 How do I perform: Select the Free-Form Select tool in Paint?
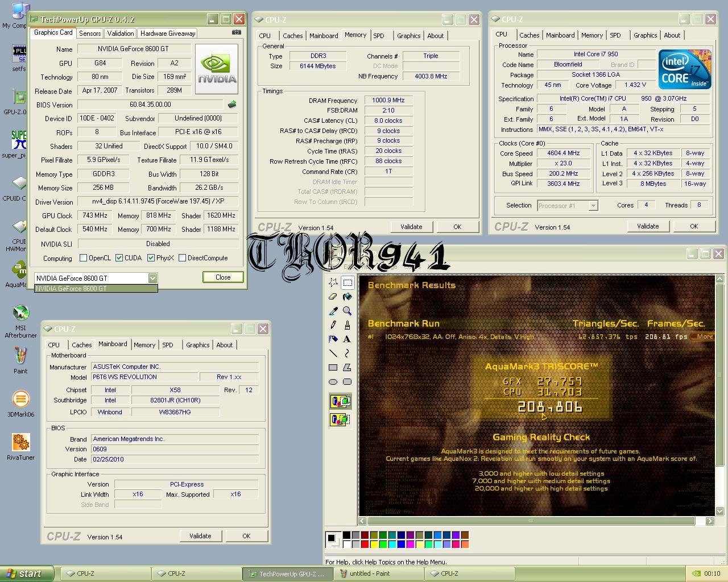point(333,282)
